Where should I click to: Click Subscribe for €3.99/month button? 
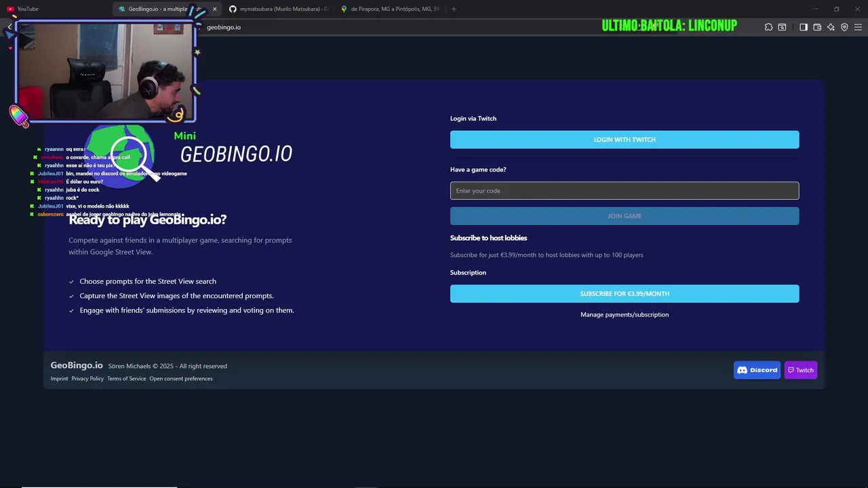pyautogui.click(x=625, y=293)
